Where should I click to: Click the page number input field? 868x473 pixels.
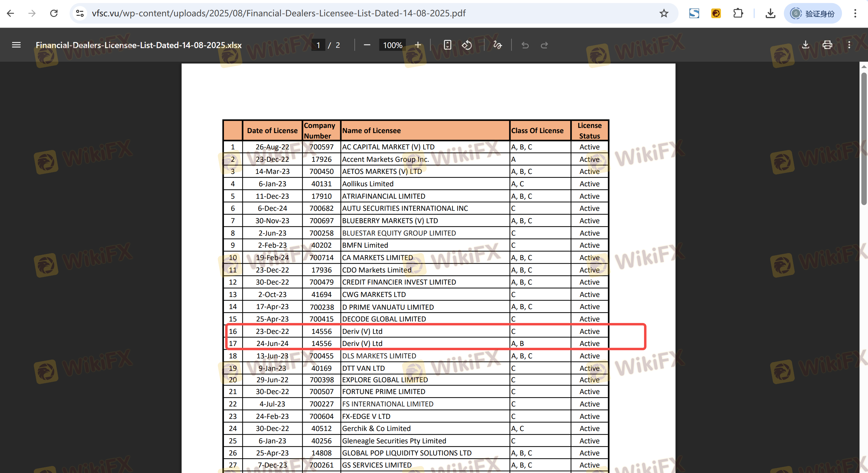(x=318, y=45)
